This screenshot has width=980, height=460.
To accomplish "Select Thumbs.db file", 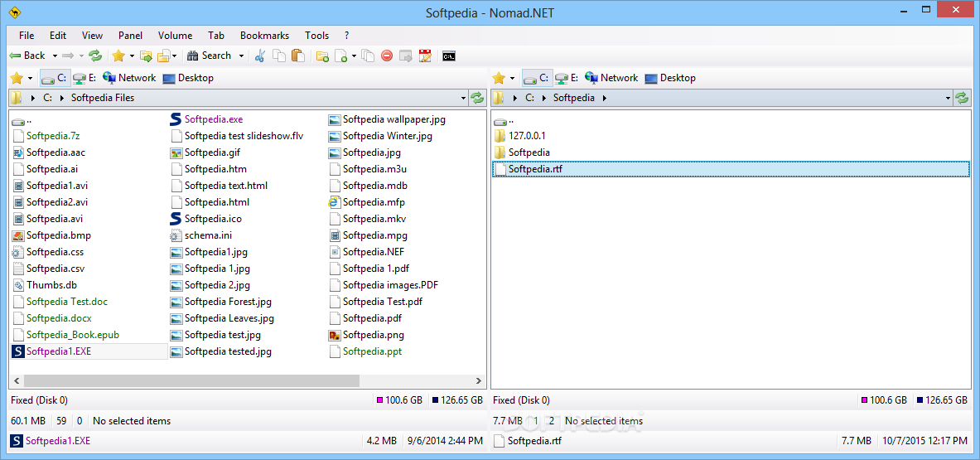I will pos(45,285).
